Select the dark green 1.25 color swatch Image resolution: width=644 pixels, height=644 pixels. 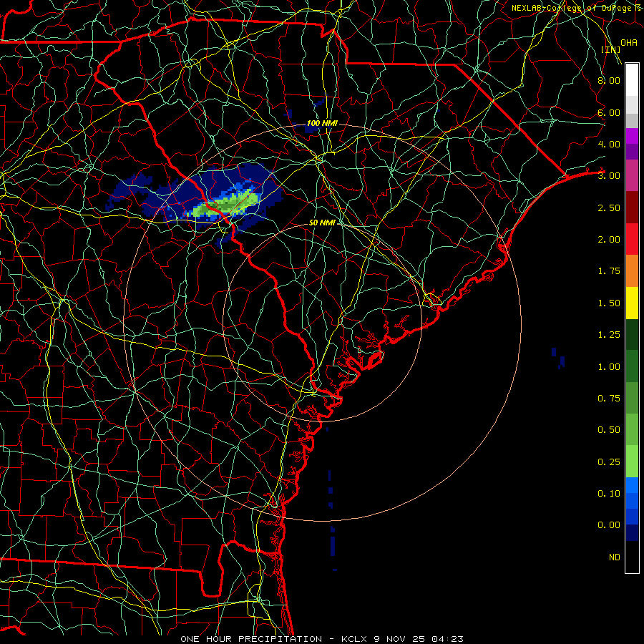(632, 334)
